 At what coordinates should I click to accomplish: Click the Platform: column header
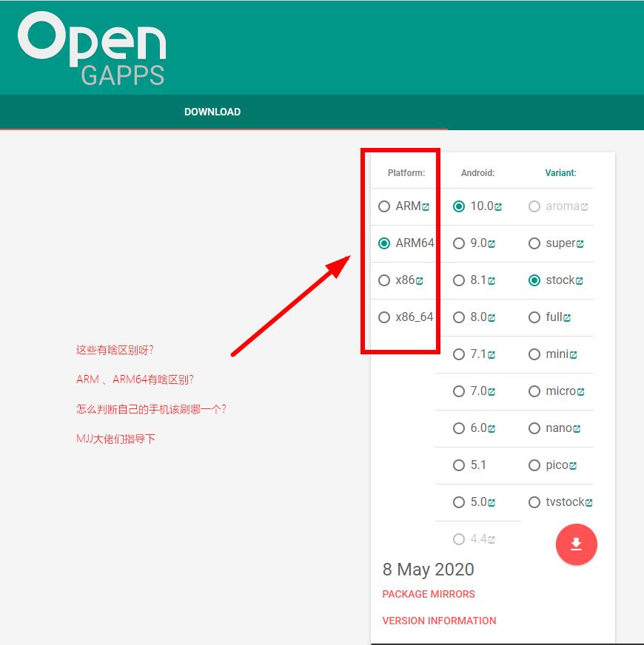(406, 173)
